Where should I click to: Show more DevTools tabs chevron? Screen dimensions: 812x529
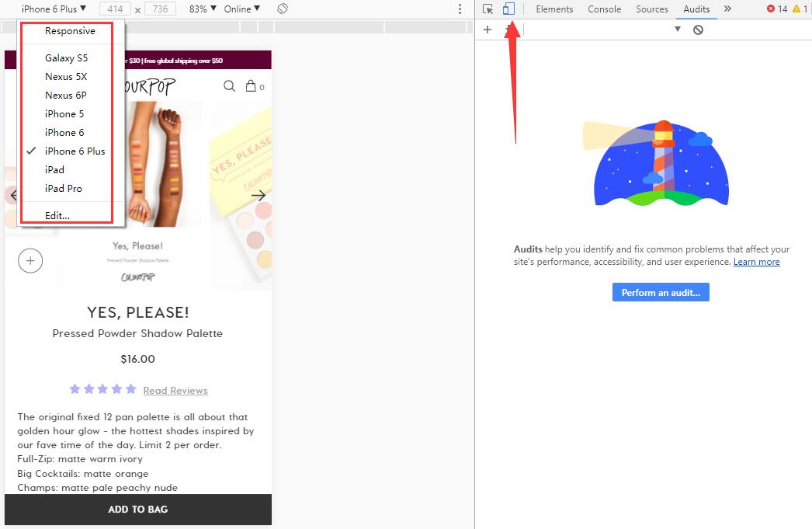click(727, 9)
